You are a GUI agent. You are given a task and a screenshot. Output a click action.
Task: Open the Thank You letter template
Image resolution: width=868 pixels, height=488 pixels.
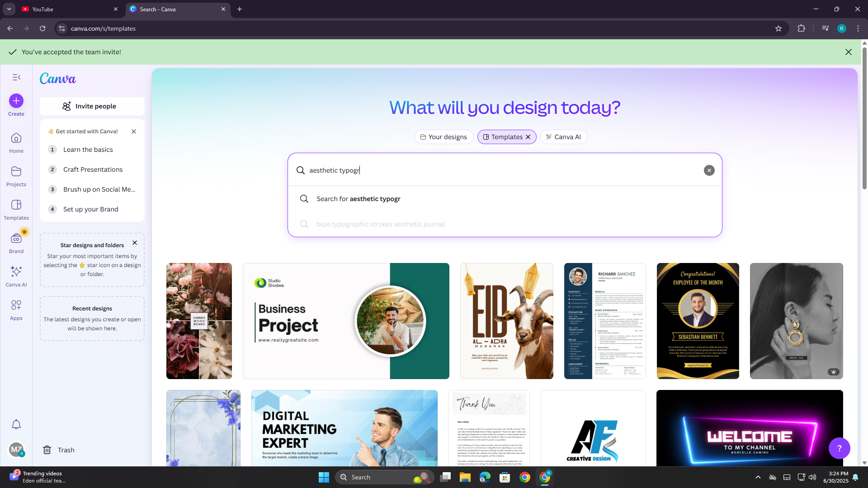(489, 428)
